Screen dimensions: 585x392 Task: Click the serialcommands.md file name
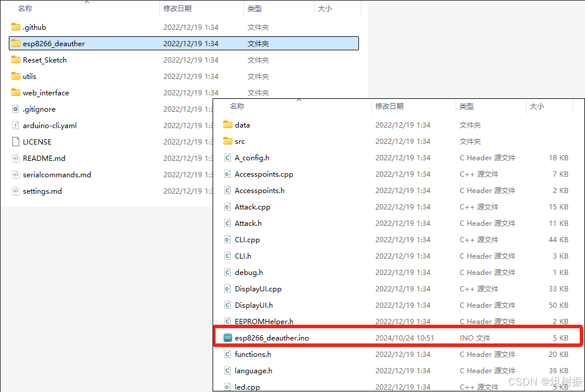(57, 174)
